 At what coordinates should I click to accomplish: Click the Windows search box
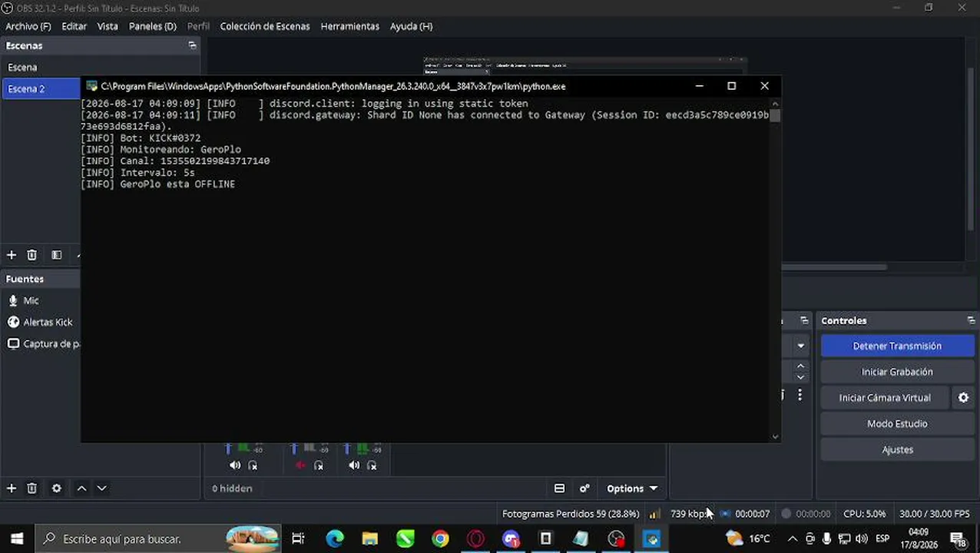click(157, 539)
